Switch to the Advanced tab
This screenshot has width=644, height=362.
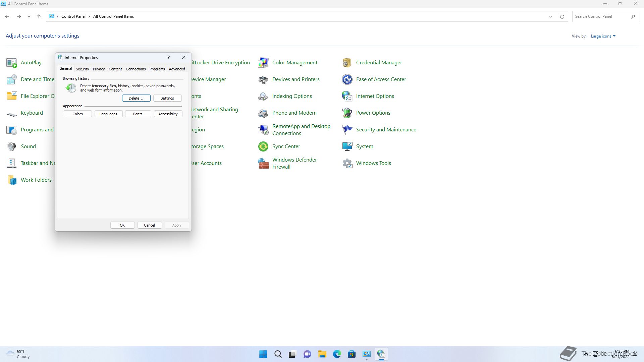177,69
